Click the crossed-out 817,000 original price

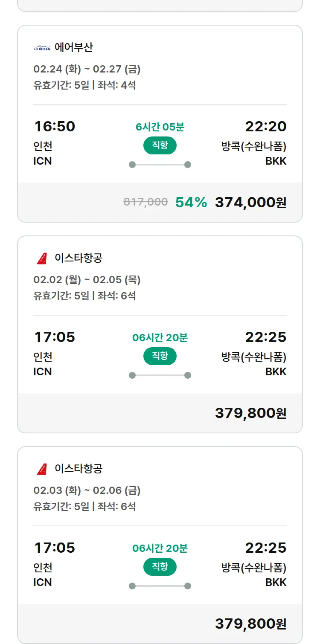145,202
